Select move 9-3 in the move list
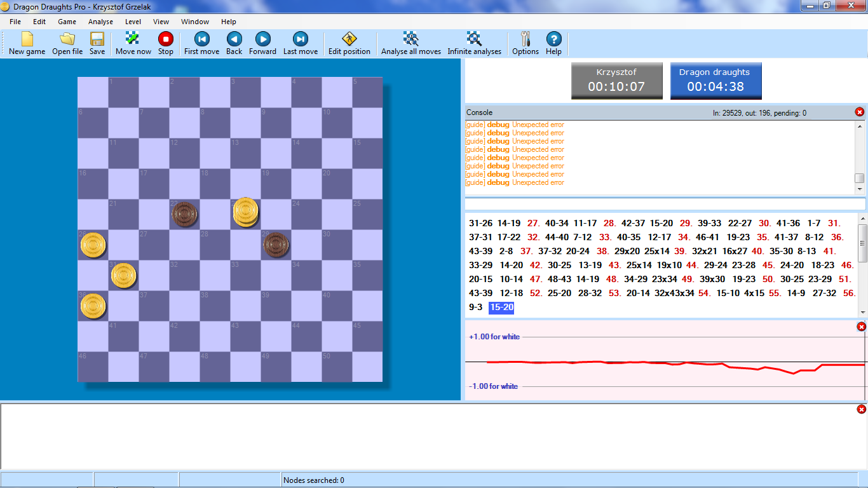Image resolution: width=868 pixels, height=488 pixels. coord(475,308)
